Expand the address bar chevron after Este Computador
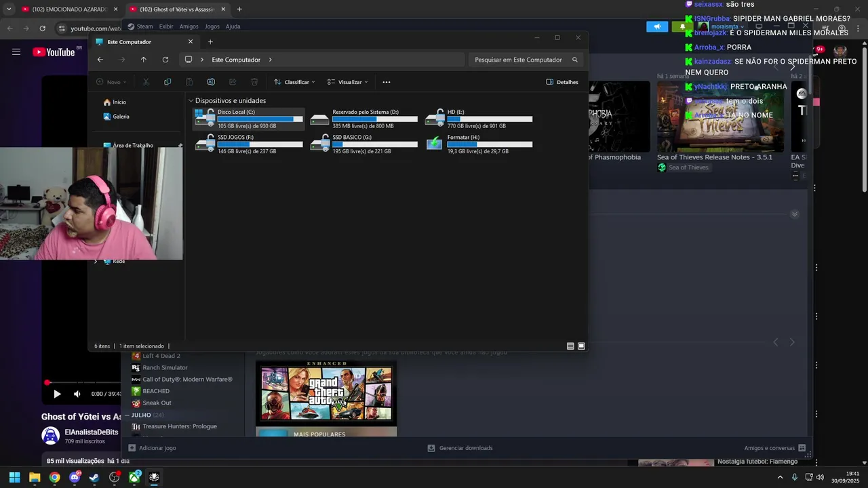 (x=271, y=60)
